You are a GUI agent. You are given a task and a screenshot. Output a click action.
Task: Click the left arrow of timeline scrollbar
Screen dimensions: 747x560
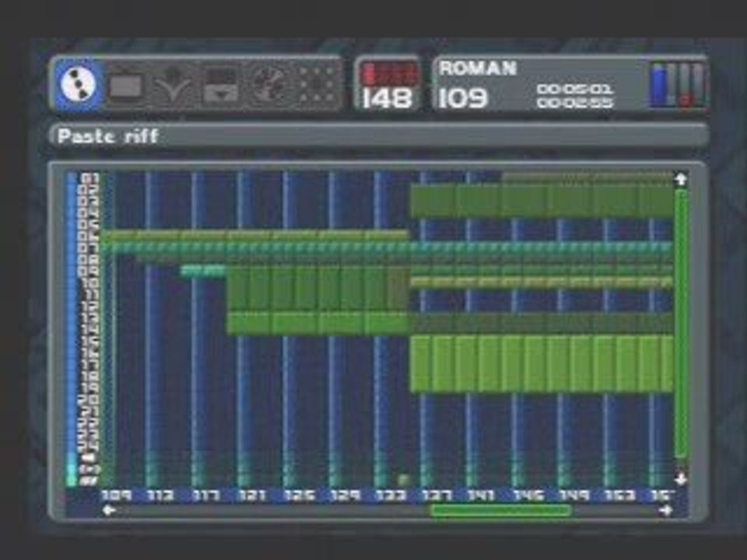110,510
